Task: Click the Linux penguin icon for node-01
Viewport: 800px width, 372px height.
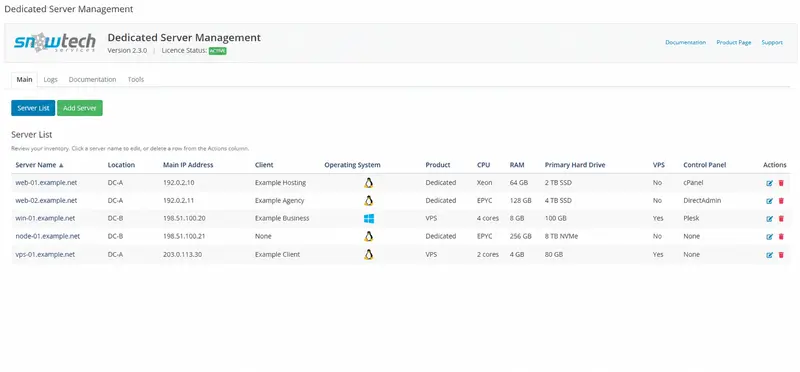Action: pyautogui.click(x=368, y=236)
